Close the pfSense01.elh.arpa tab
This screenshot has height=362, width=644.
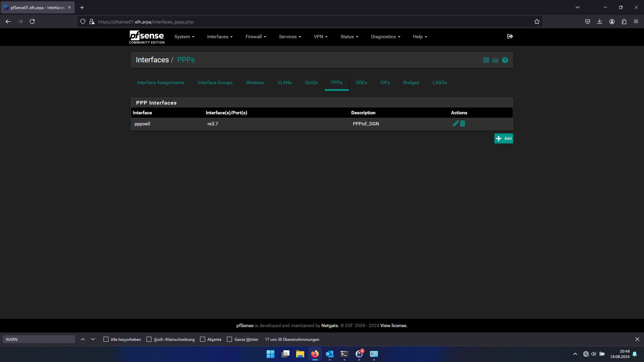click(69, 8)
